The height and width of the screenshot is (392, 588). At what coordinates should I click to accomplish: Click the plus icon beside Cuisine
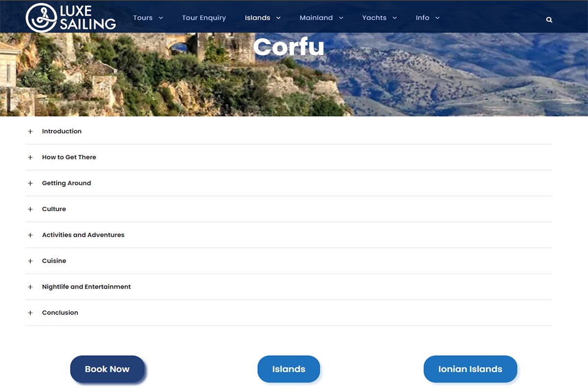click(30, 261)
